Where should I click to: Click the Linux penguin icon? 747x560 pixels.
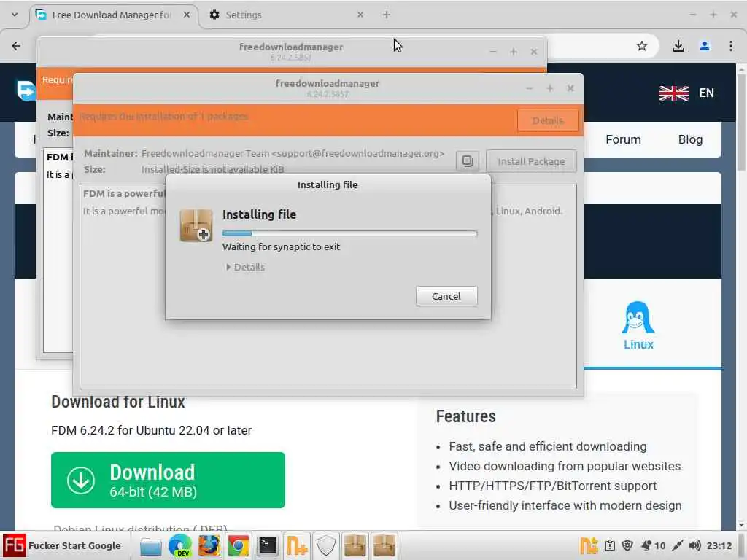pos(638,317)
